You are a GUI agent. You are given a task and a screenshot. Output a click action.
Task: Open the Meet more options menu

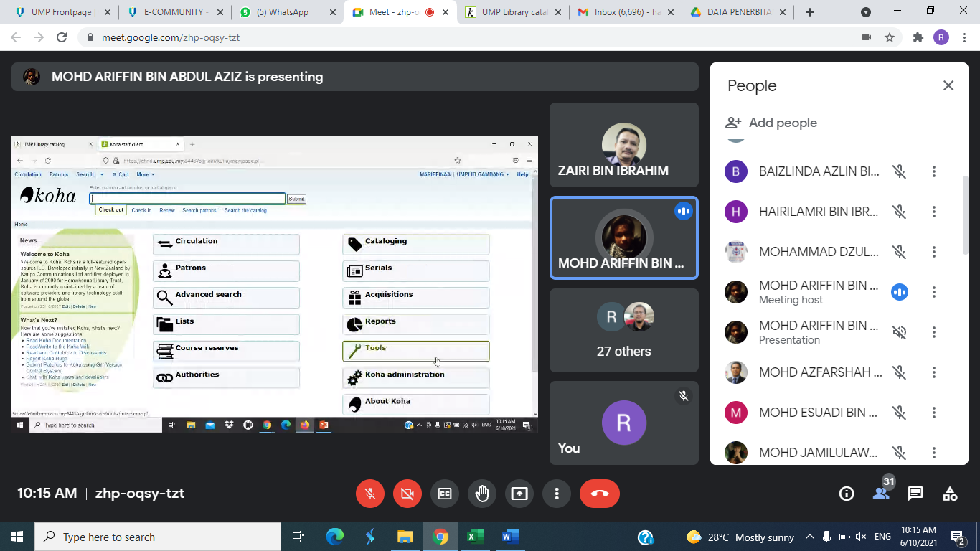(557, 494)
